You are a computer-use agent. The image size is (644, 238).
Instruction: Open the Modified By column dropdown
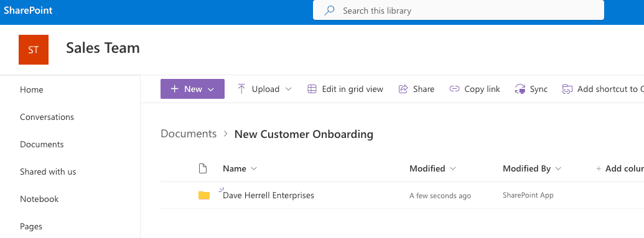(x=558, y=168)
